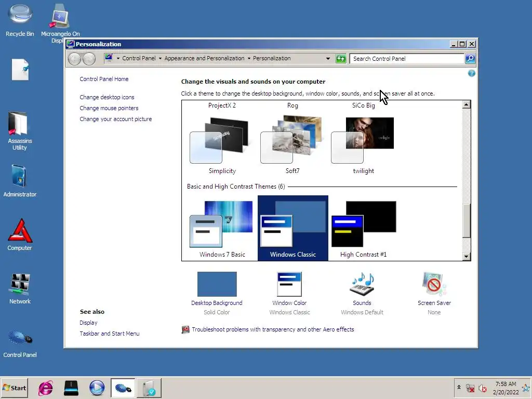Minimize the Personalization window
The height and width of the screenshot is (399, 532).
[x=454, y=44]
